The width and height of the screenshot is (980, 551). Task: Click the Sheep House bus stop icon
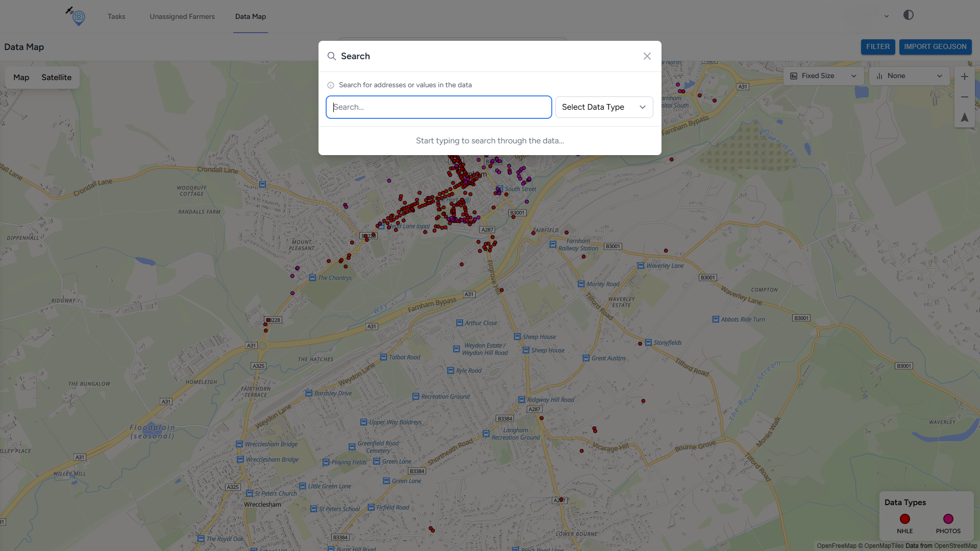click(x=517, y=337)
